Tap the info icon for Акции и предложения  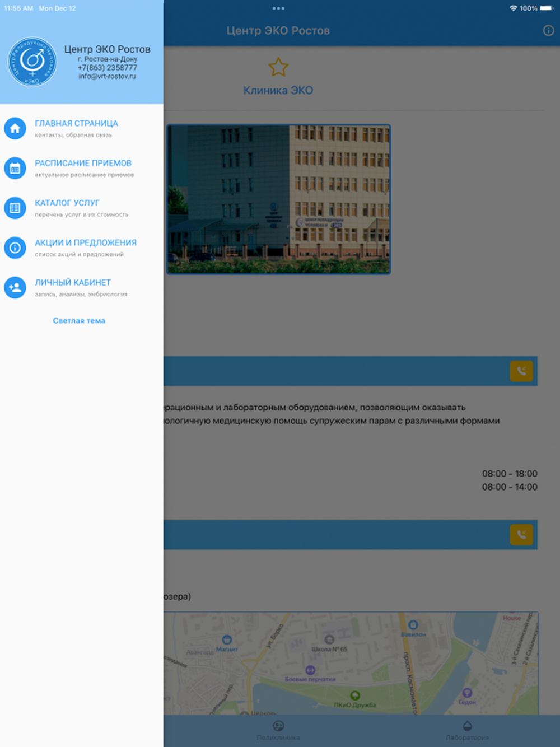pos(15,248)
